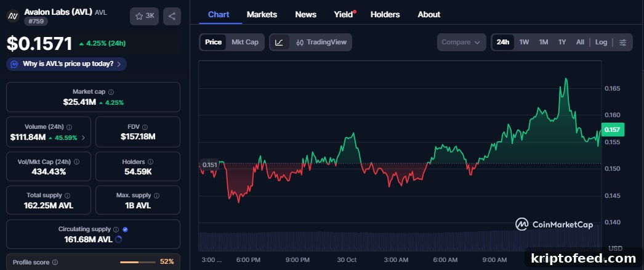Click the 1B AVL max supply value
This screenshot has height=270, width=644.
[x=138, y=205]
